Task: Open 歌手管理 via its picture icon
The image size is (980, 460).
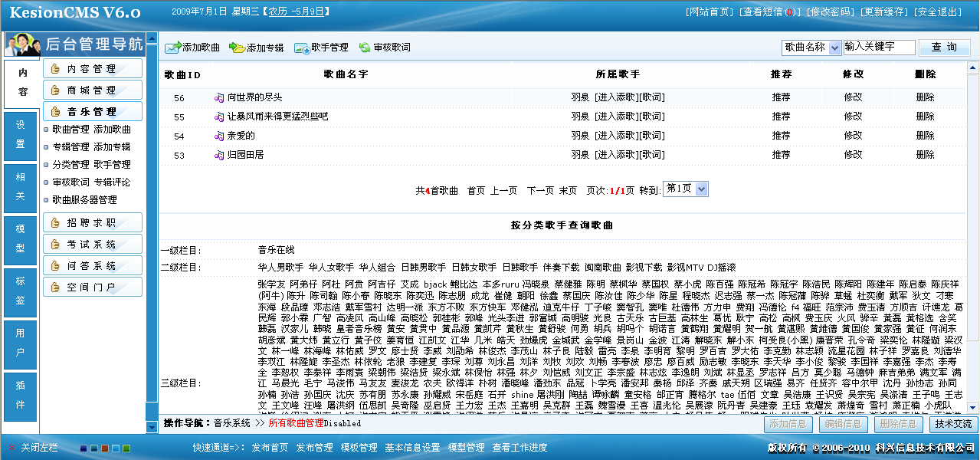Action: 301,48
